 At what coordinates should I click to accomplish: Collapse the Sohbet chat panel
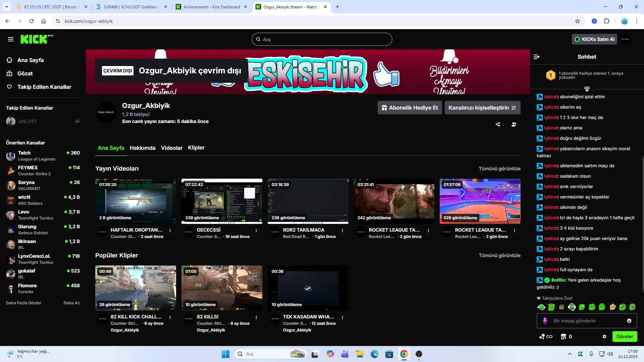[537, 57]
